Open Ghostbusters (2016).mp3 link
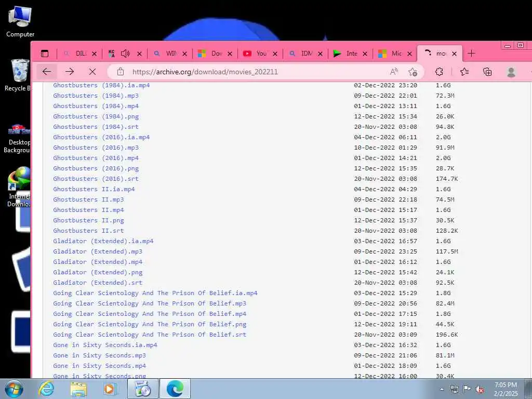The image size is (532, 399). (x=96, y=148)
